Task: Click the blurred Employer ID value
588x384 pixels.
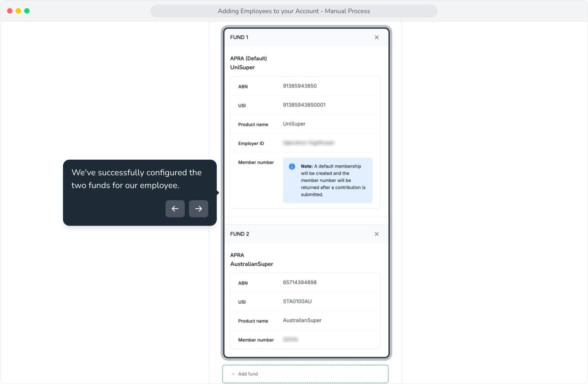Action: click(x=309, y=143)
